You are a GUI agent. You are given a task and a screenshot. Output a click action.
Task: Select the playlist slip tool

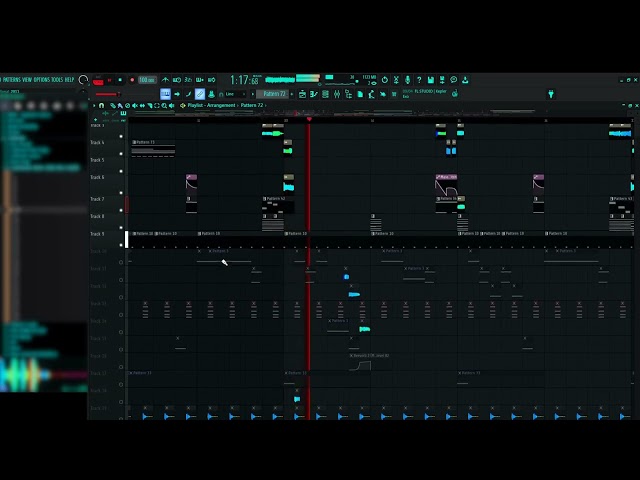[x=142, y=105]
